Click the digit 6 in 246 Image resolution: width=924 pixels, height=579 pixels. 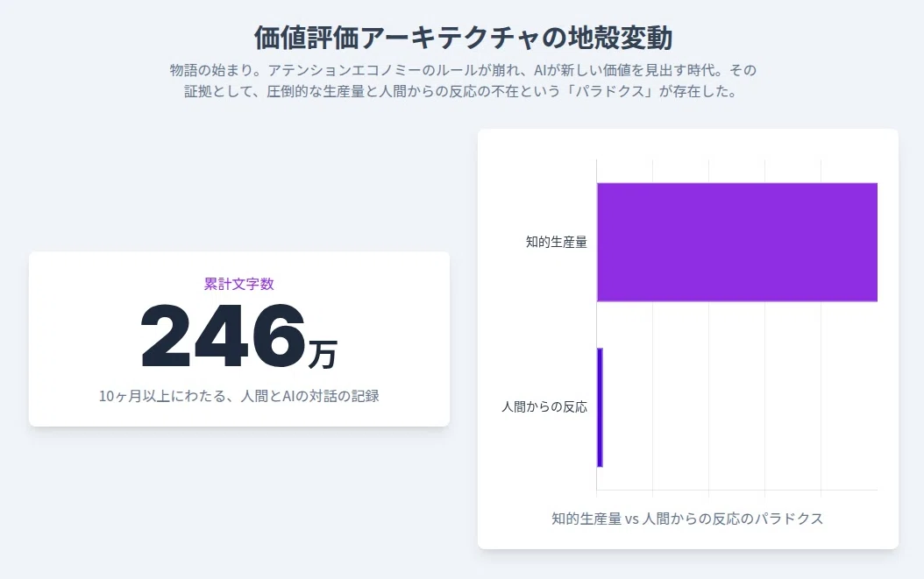(278, 335)
